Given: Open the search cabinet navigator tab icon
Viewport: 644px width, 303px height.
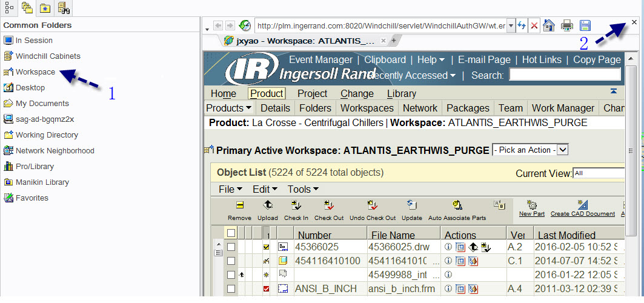Looking at the screenshot, I should (62, 7).
